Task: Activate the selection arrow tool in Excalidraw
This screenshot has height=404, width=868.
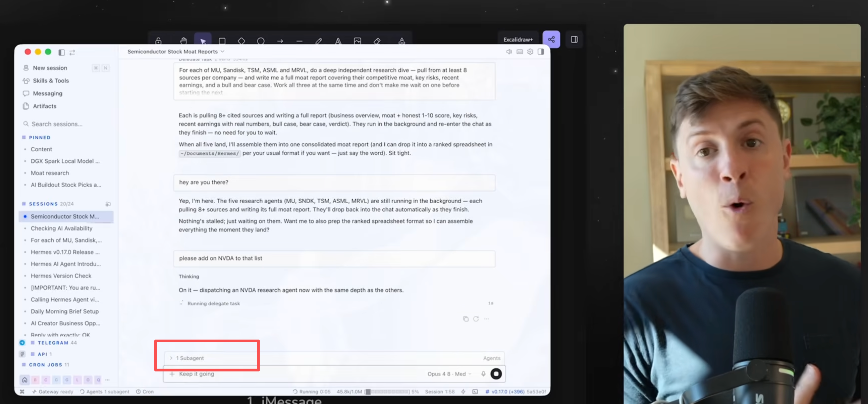Action: (203, 39)
